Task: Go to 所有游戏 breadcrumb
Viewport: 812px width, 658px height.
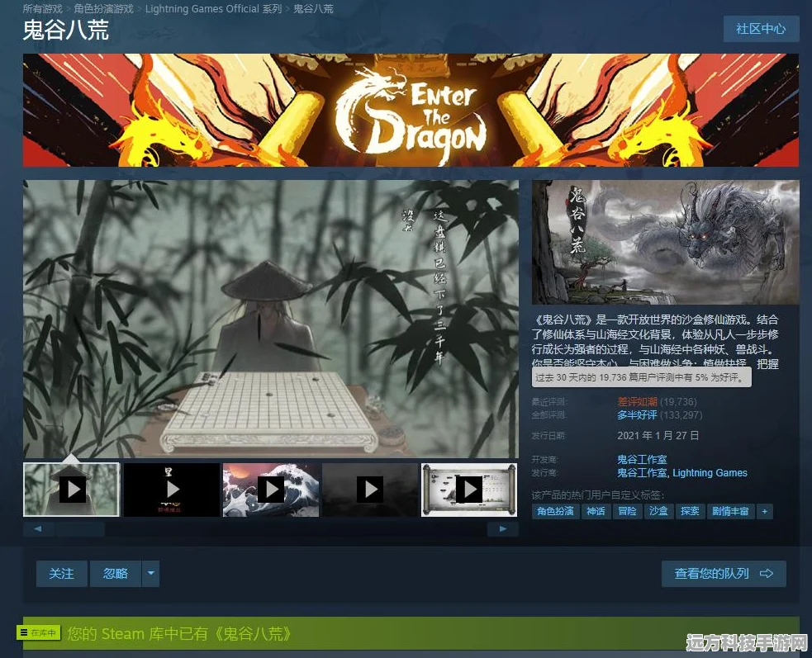Action: click(42, 9)
